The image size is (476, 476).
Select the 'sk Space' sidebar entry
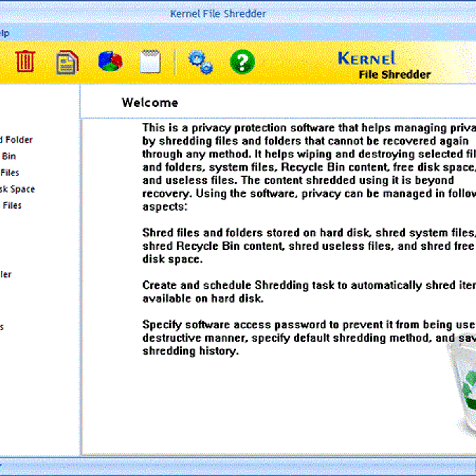(x=17, y=189)
